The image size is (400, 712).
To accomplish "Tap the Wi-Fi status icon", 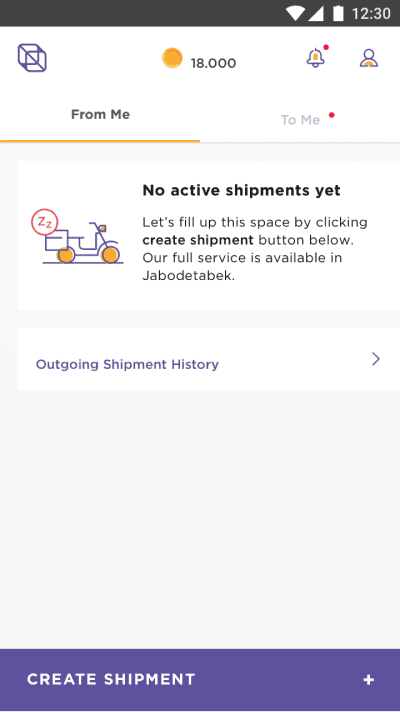I will 295,14.
